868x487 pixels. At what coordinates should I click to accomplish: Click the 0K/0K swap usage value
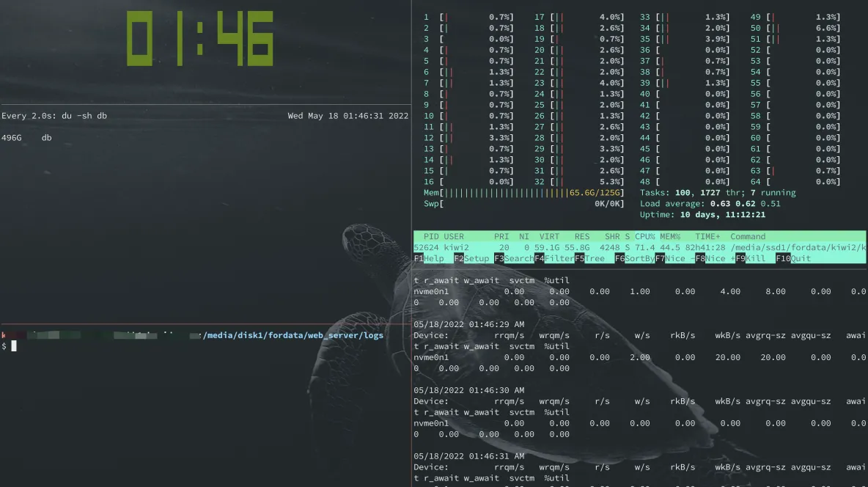point(607,204)
